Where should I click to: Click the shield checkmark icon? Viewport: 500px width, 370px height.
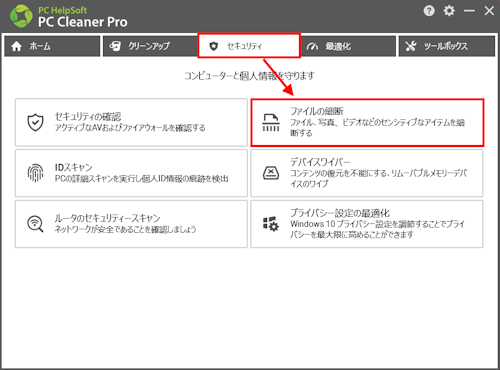tap(35, 122)
